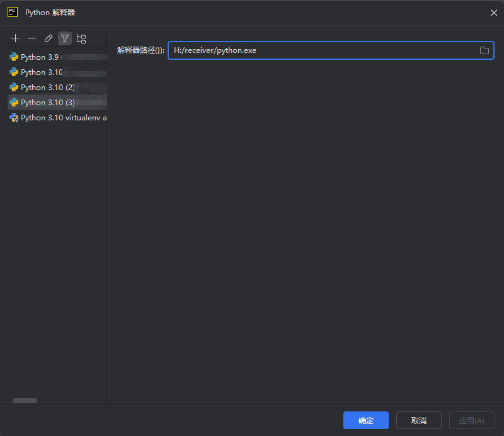Image resolution: width=504 pixels, height=436 pixels.
Task: Select the Python 3.9 interpreter
Action: [x=57, y=57]
